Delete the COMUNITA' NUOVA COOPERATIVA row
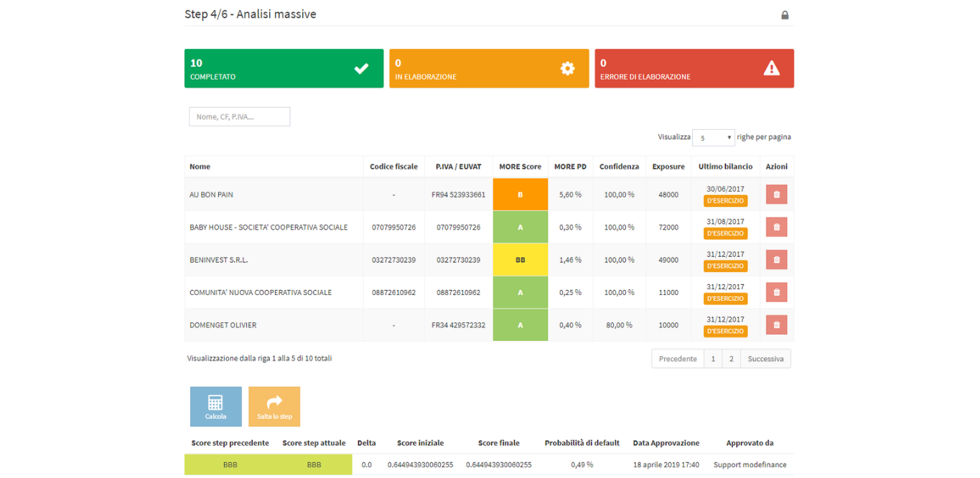This screenshot has height=478, width=980. pos(776,292)
